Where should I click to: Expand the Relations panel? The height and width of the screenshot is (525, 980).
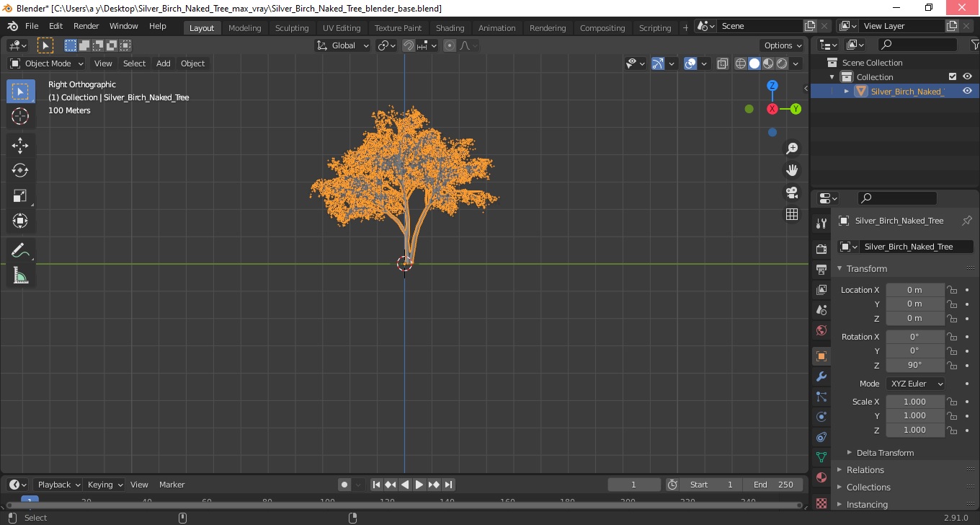pos(865,470)
